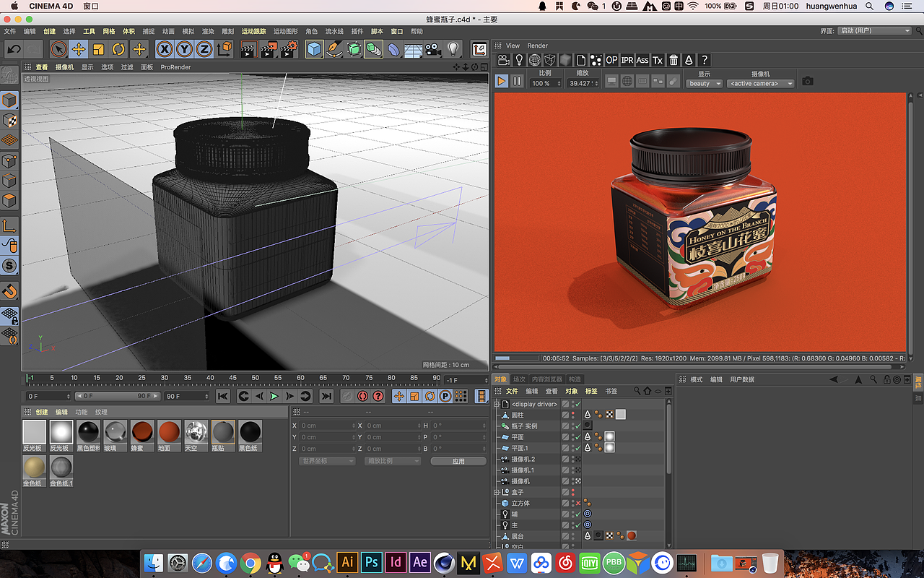Click the Viewport Solo S icon
This screenshot has height=578, width=924.
click(x=9, y=266)
